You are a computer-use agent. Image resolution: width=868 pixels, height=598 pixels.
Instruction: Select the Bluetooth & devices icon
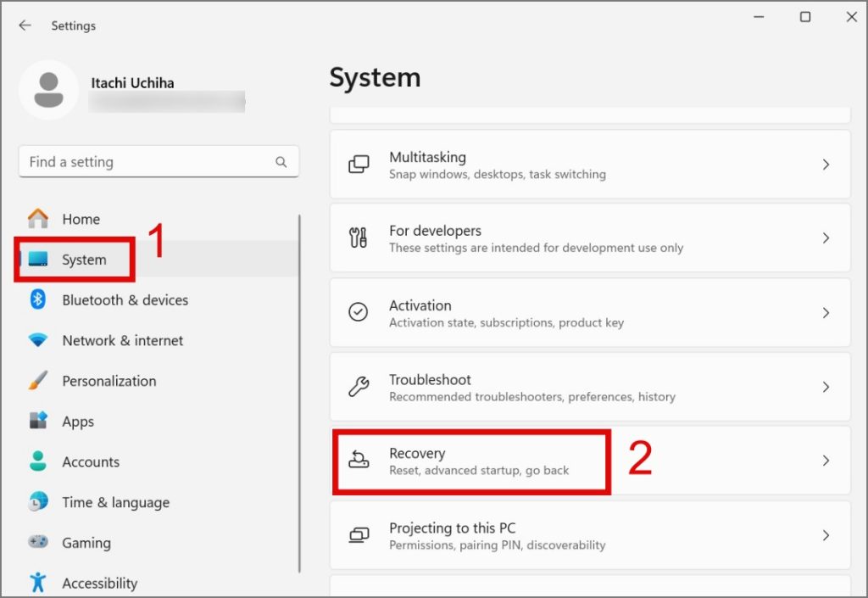tap(36, 299)
